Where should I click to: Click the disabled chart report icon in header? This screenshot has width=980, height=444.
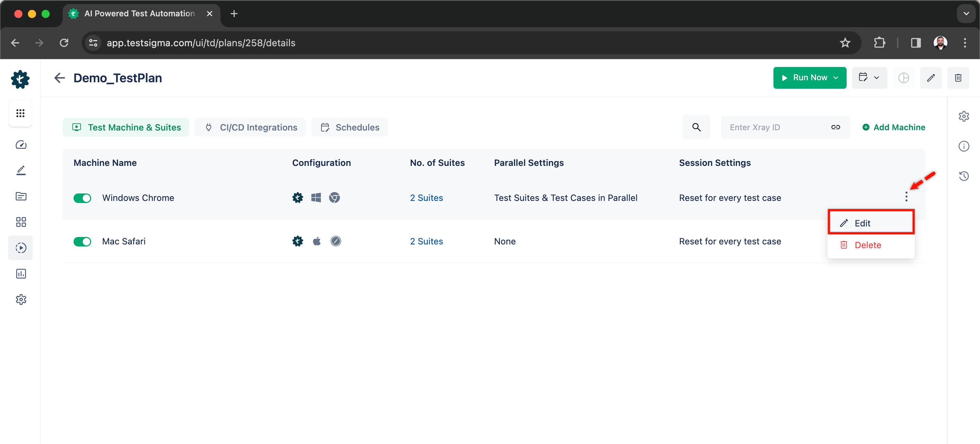tap(903, 78)
